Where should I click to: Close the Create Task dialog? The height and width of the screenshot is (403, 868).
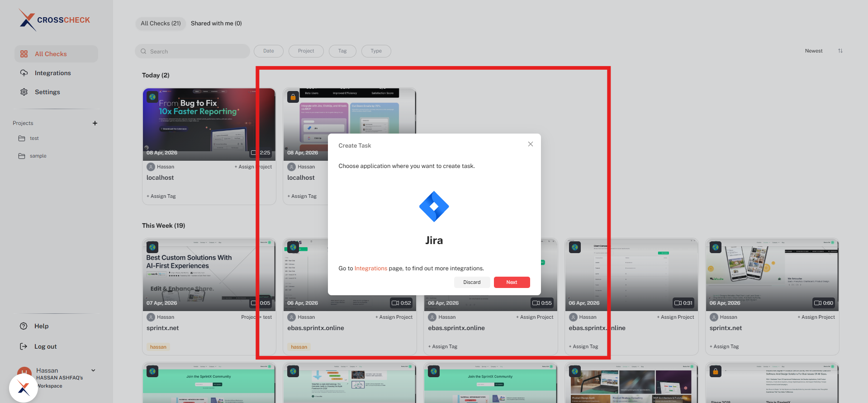pos(531,144)
